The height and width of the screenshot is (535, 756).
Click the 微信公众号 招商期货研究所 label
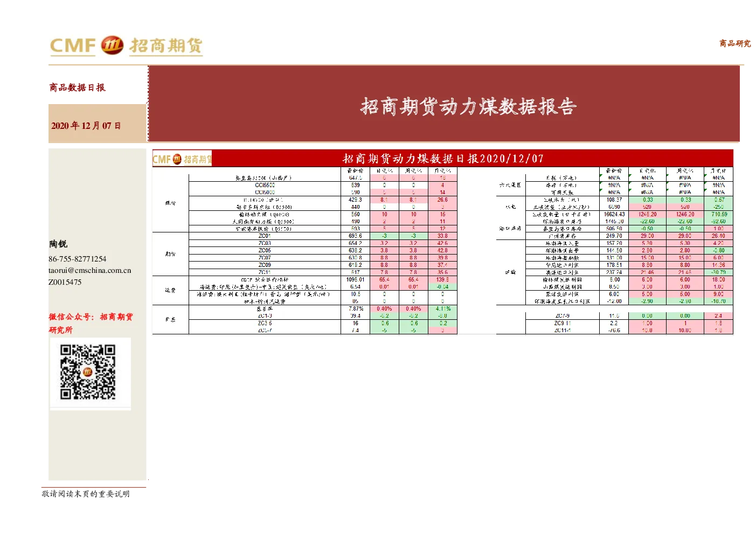(x=91, y=323)
